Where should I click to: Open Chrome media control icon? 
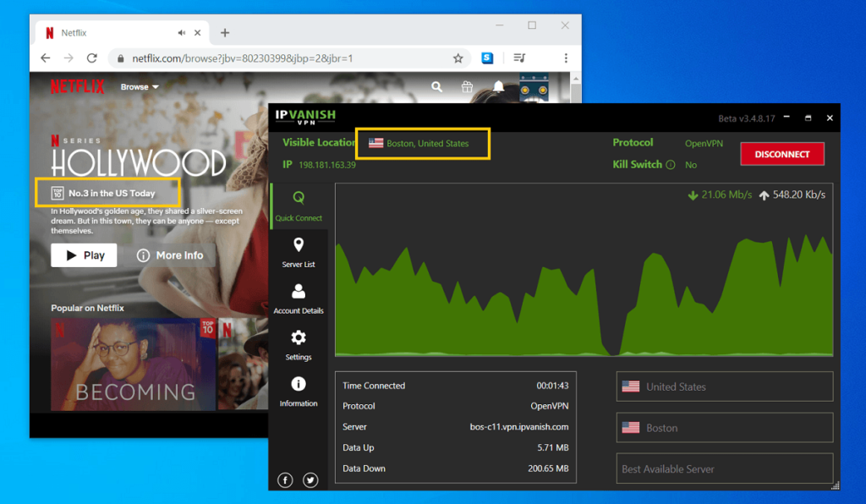pyautogui.click(x=519, y=58)
